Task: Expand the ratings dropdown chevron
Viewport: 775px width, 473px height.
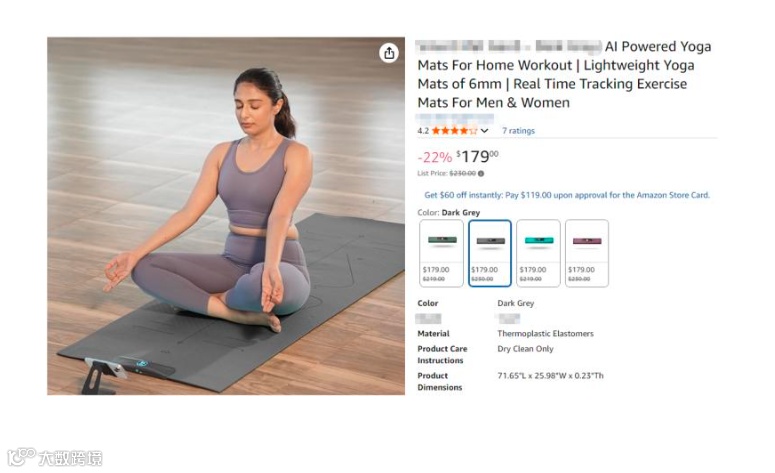Action: click(484, 131)
